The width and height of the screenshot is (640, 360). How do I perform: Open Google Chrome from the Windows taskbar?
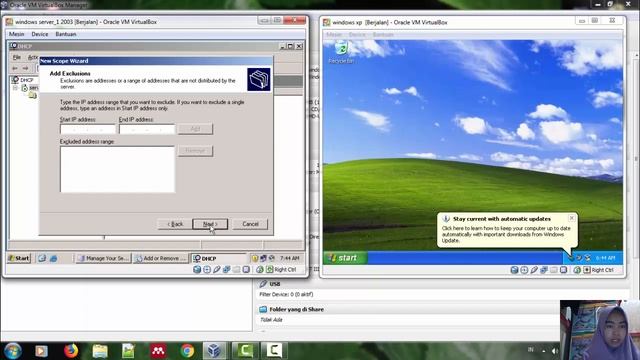coord(187,351)
